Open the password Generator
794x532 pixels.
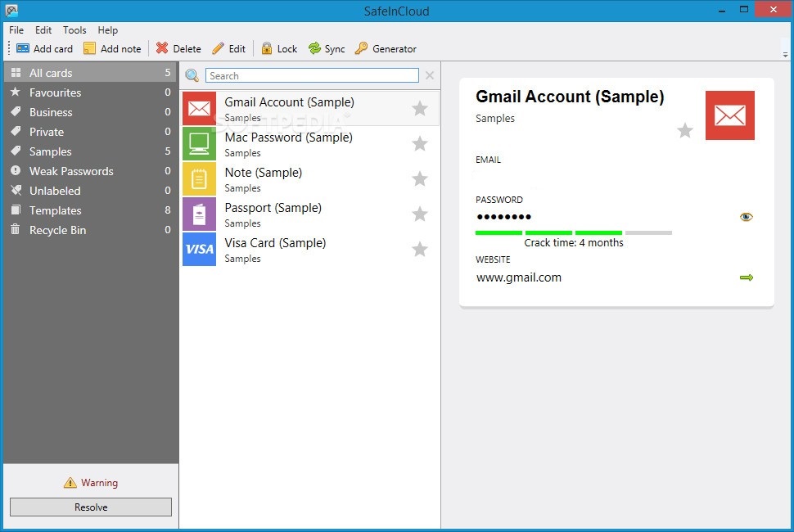386,48
